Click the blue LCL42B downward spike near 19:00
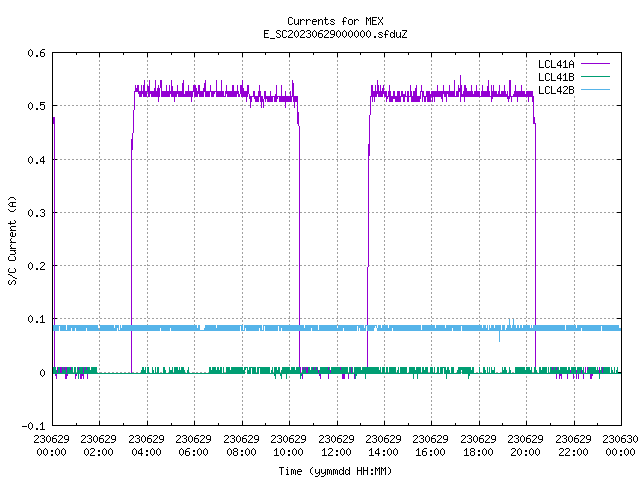 (x=499, y=336)
